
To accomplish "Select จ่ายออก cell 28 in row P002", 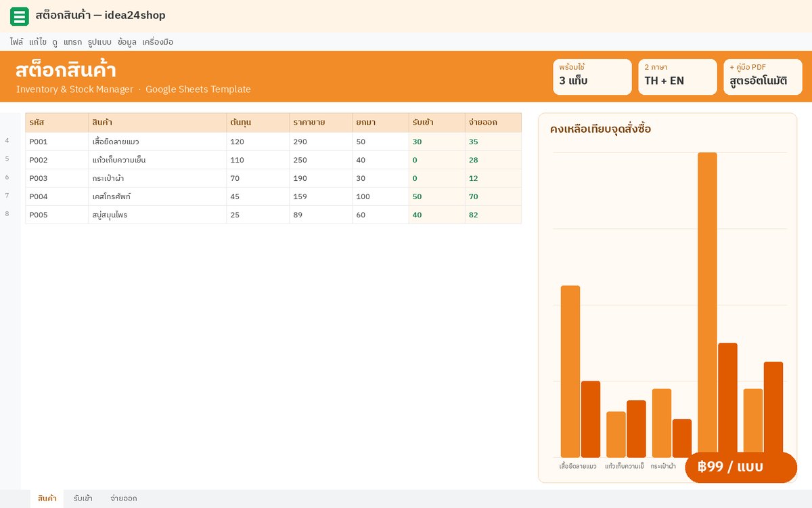I will 493,160.
